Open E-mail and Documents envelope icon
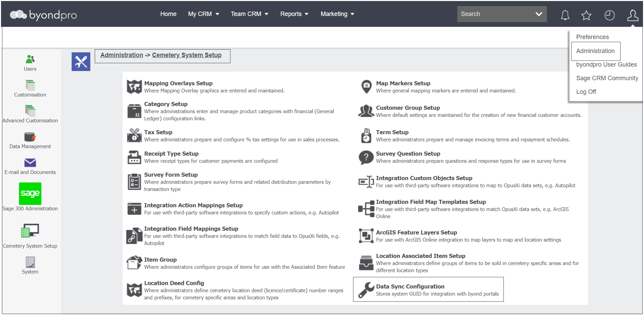The width and height of the screenshot is (644, 316). click(x=30, y=163)
